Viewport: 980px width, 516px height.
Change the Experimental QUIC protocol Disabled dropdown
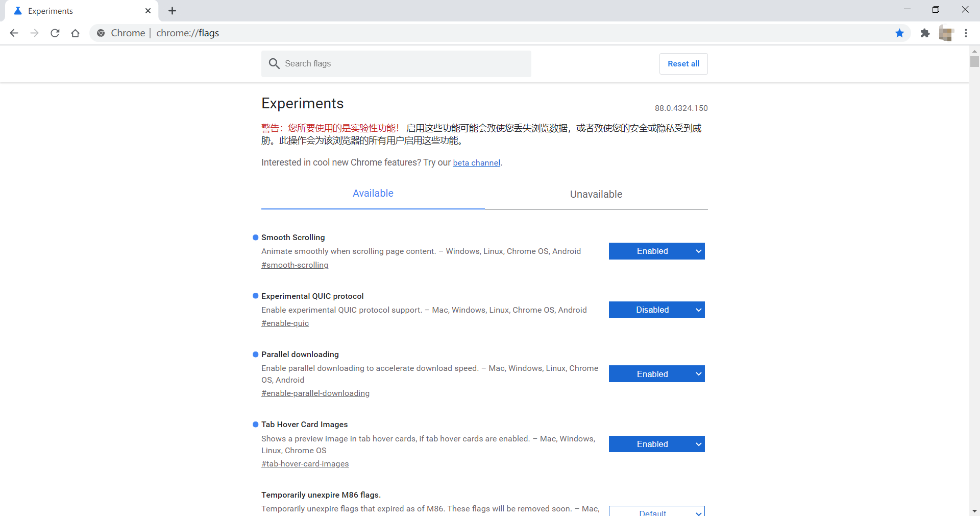(656, 310)
